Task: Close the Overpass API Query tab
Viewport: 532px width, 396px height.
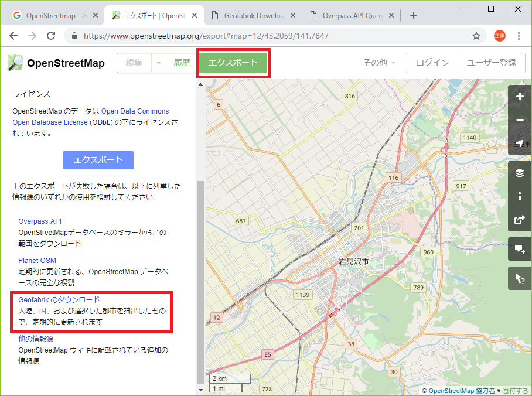Action: coord(391,15)
